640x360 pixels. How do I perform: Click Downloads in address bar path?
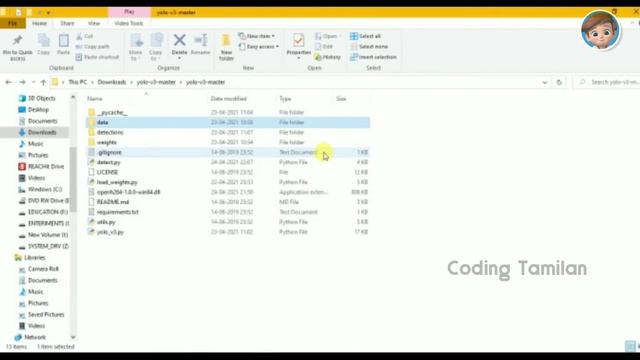point(112,82)
